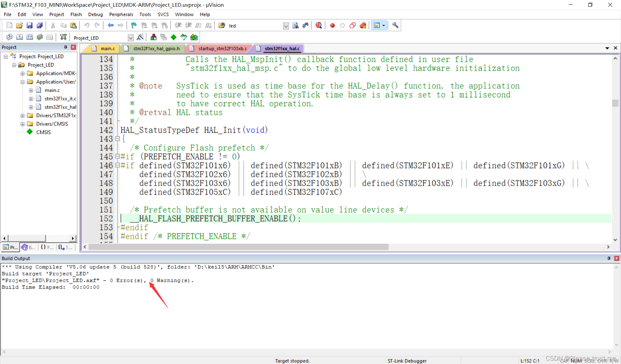Kill all breakpoints icon
The image size is (621, 364).
(x=363, y=25)
